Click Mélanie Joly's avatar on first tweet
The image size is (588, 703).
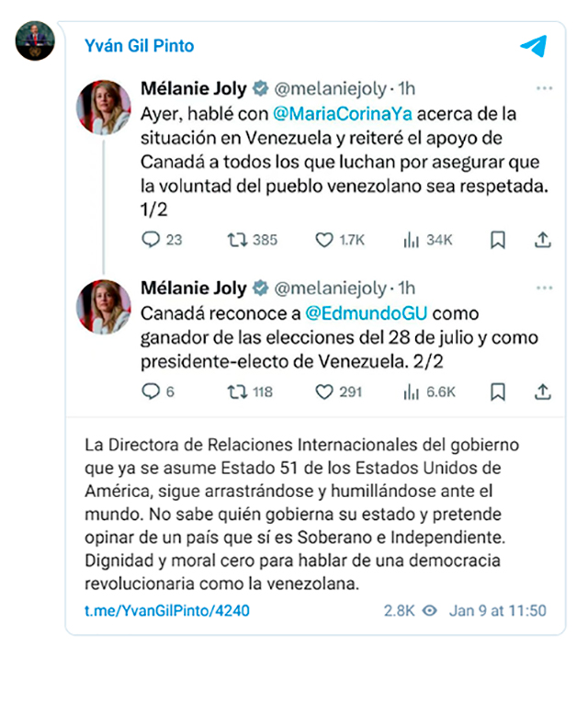point(104,108)
